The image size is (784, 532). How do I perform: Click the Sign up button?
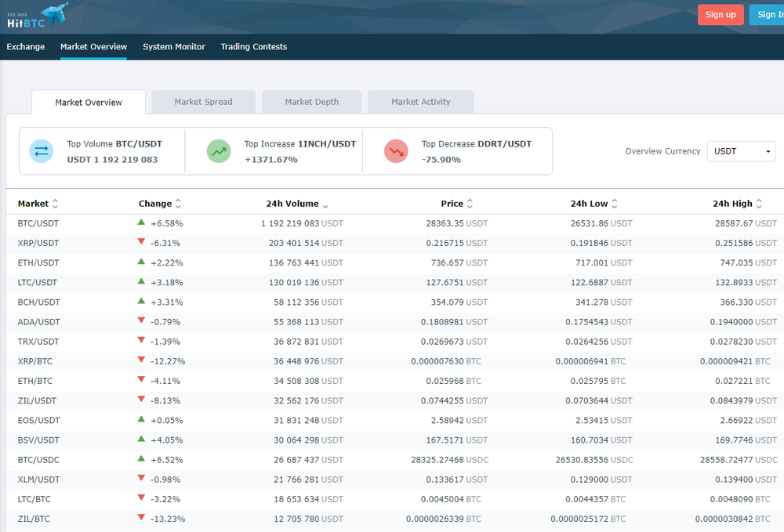click(x=720, y=14)
